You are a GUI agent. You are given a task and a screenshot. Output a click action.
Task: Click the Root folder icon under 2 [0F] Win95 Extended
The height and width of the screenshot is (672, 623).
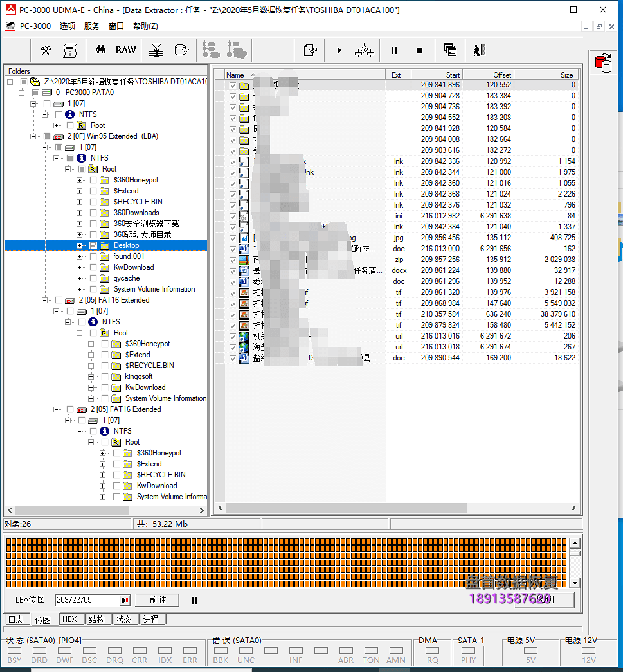[93, 169]
